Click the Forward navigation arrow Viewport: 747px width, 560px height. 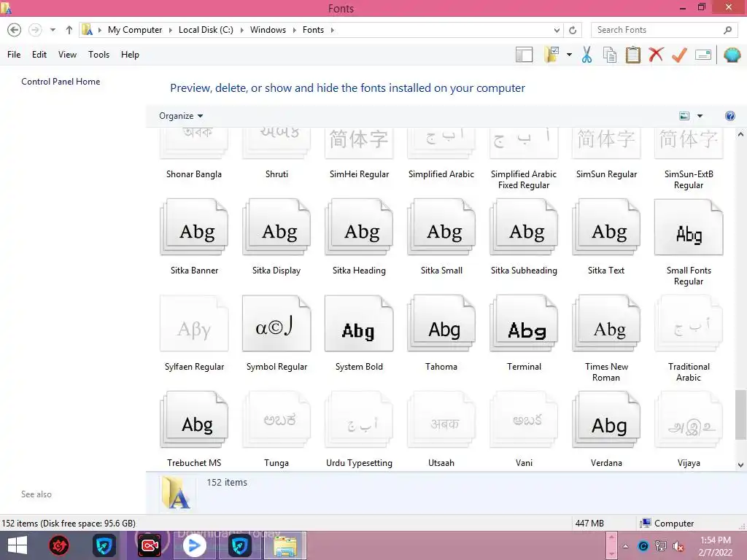click(35, 30)
